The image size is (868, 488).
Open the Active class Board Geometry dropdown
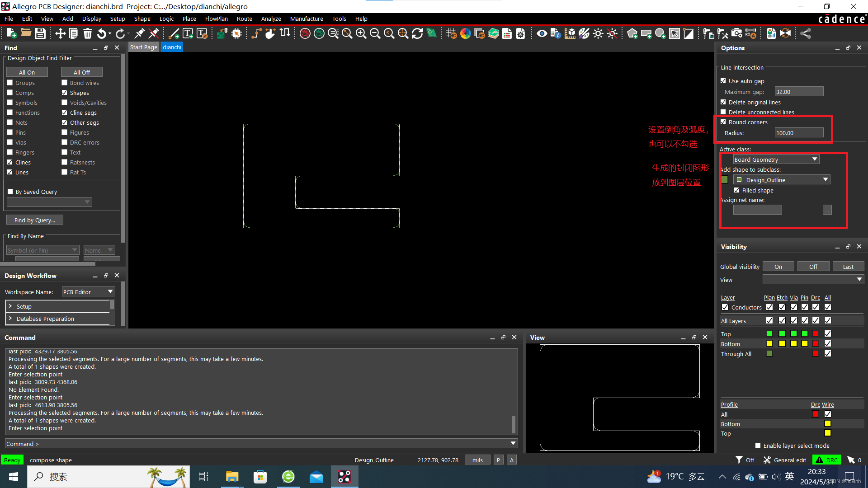tap(776, 160)
